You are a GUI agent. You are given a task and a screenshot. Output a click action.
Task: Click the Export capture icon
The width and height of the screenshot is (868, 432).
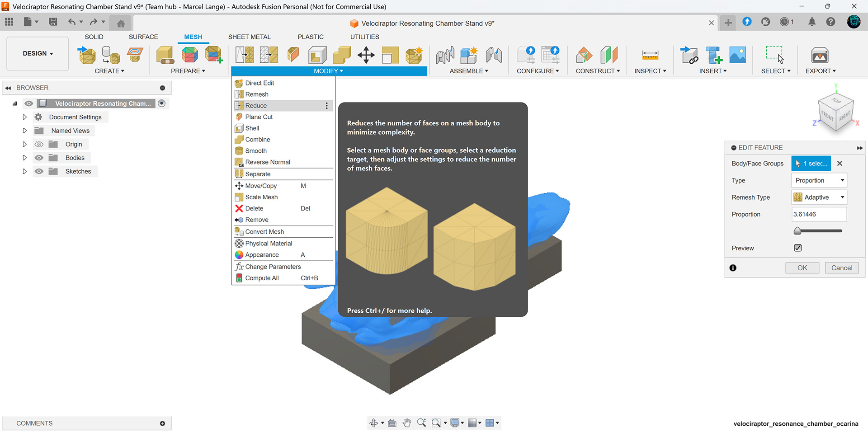tap(820, 55)
